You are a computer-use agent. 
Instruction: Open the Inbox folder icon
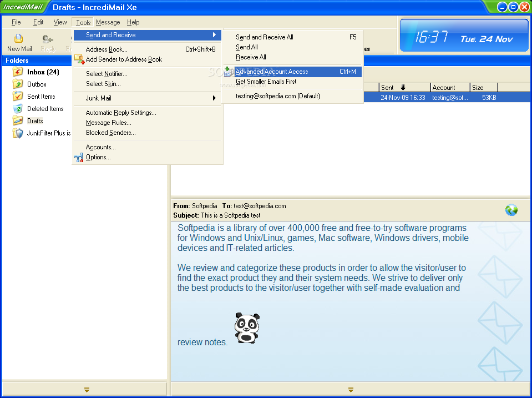[x=18, y=72]
